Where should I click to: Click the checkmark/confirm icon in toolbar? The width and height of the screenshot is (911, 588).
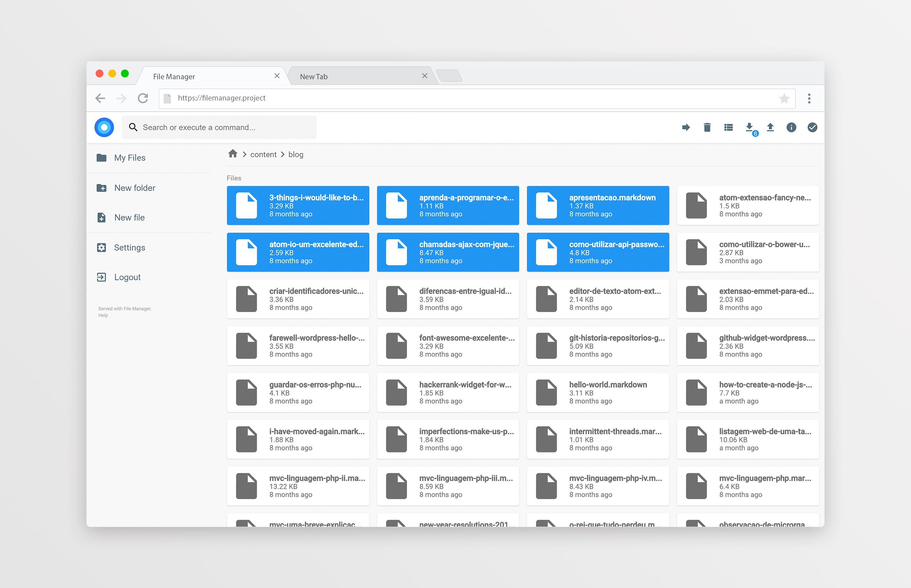pyautogui.click(x=812, y=127)
